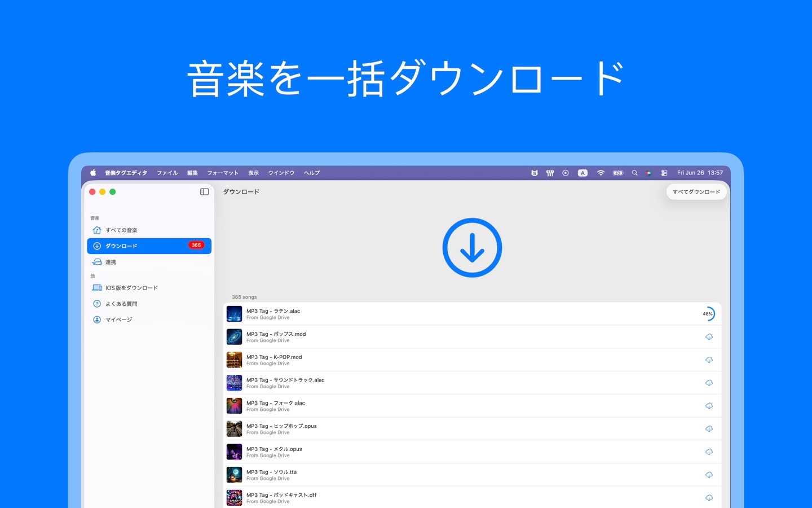
Task: Click the ソウル.tta album thumbnail
Action: [234, 475]
